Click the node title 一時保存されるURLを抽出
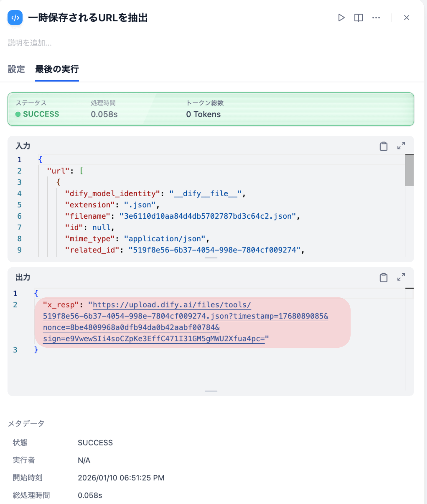 point(88,18)
